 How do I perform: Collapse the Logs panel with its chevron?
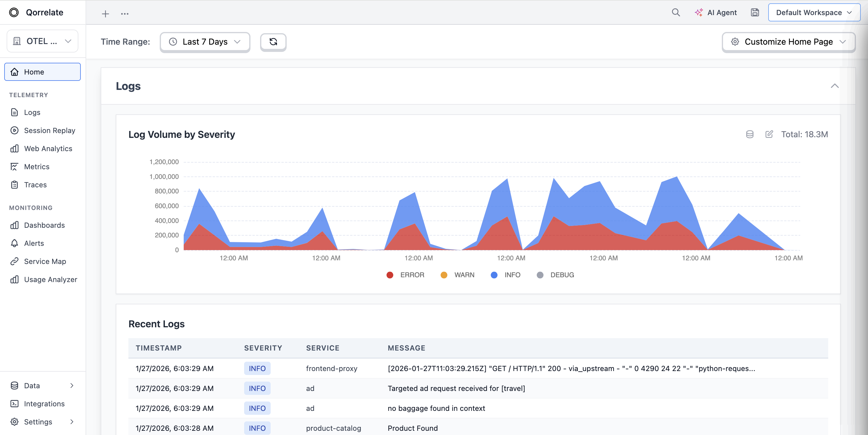835,86
